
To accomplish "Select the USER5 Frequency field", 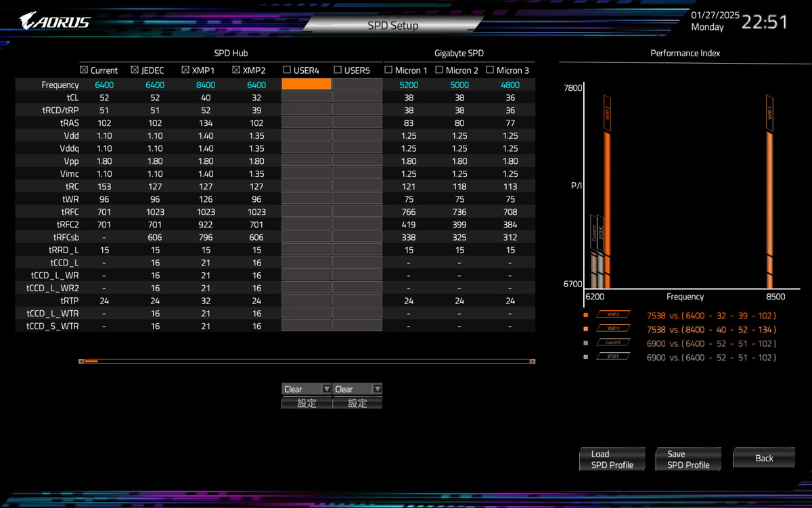I will (x=357, y=85).
